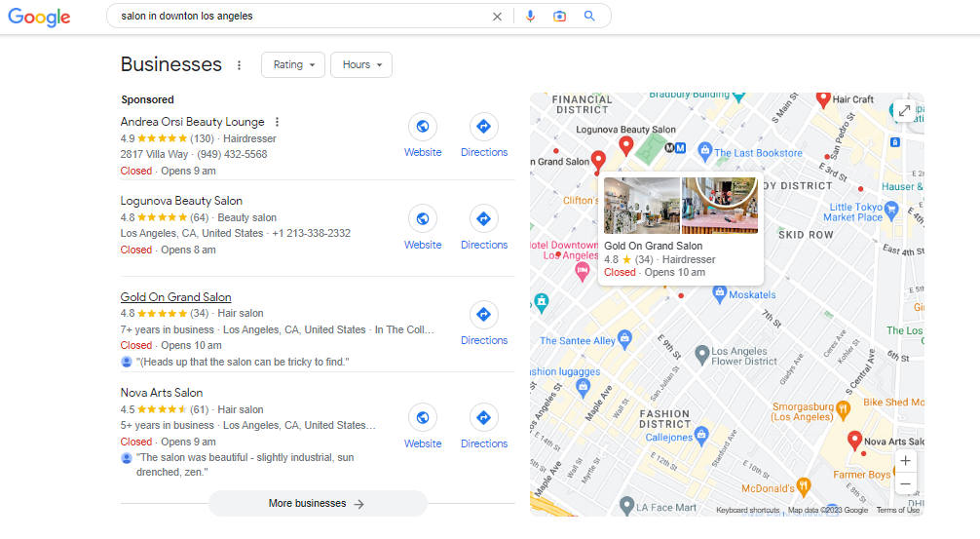Click Nova Arts Salon review snippet
This screenshot has width=980, height=539.
click(x=245, y=465)
